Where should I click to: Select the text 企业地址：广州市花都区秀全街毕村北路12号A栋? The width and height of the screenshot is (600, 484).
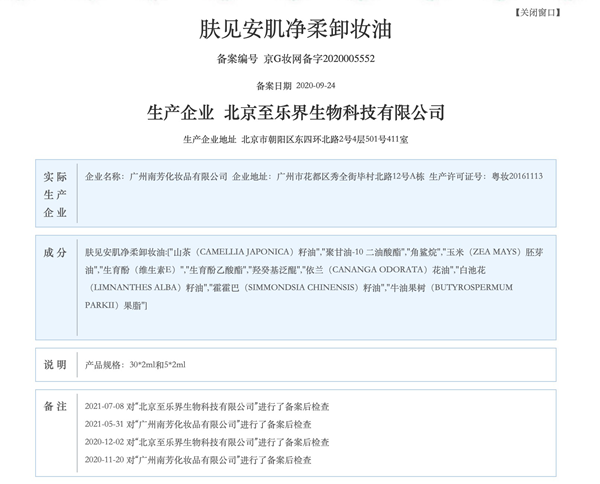pos(328,176)
